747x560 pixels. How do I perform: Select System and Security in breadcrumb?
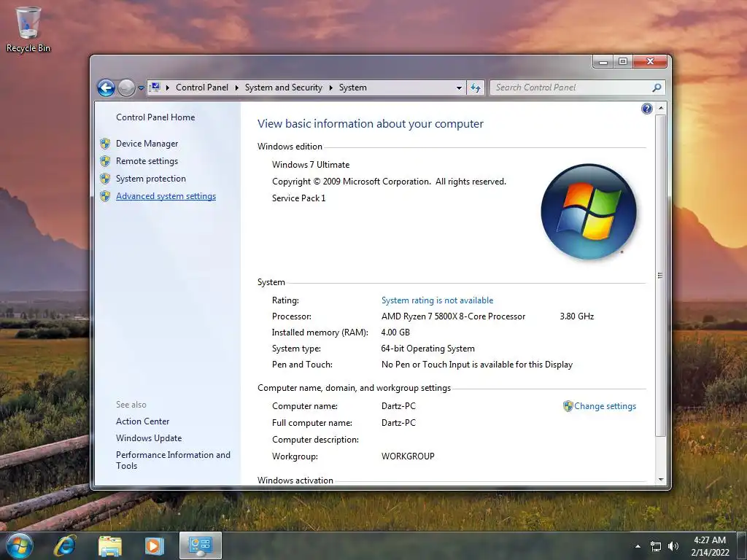click(x=284, y=87)
